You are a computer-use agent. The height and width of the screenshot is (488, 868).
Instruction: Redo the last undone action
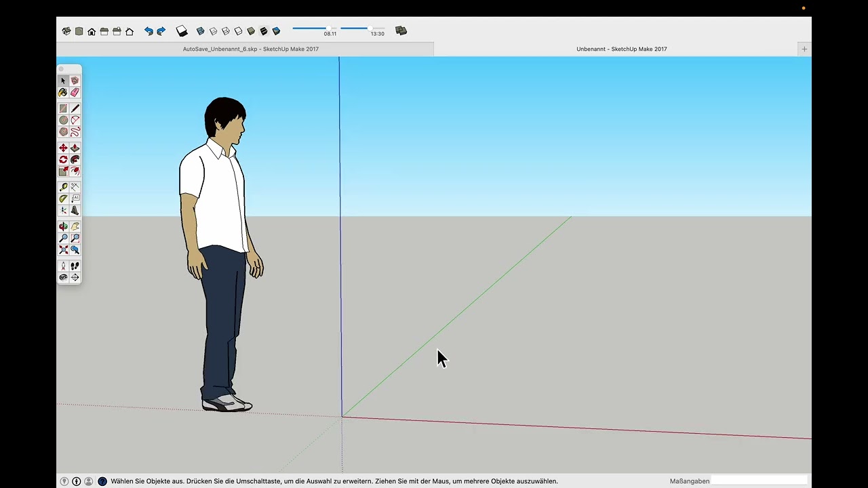(x=161, y=31)
